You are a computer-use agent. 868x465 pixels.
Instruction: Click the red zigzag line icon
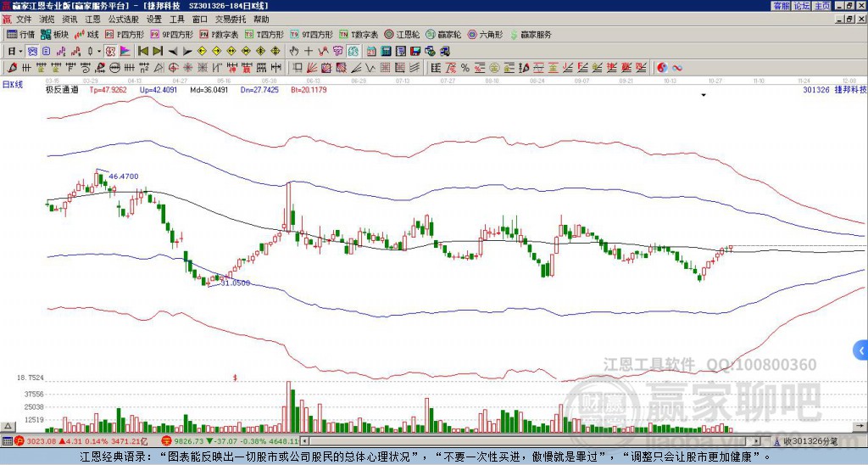point(323,52)
